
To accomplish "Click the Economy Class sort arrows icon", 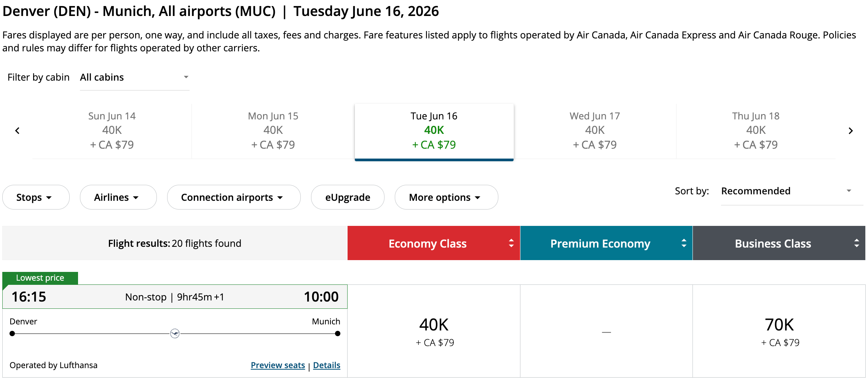I will pyautogui.click(x=511, y=243).
